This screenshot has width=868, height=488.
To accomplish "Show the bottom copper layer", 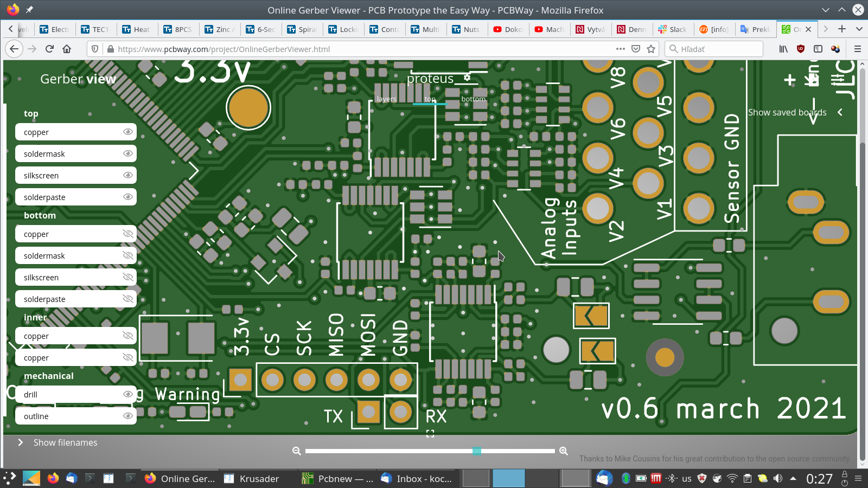I will (x=128, y=234).
